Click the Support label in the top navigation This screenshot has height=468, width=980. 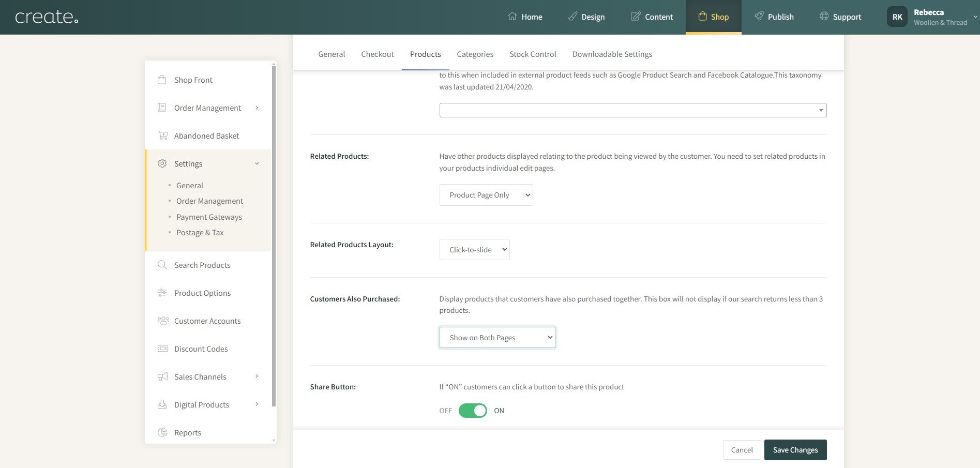[847, 17]
